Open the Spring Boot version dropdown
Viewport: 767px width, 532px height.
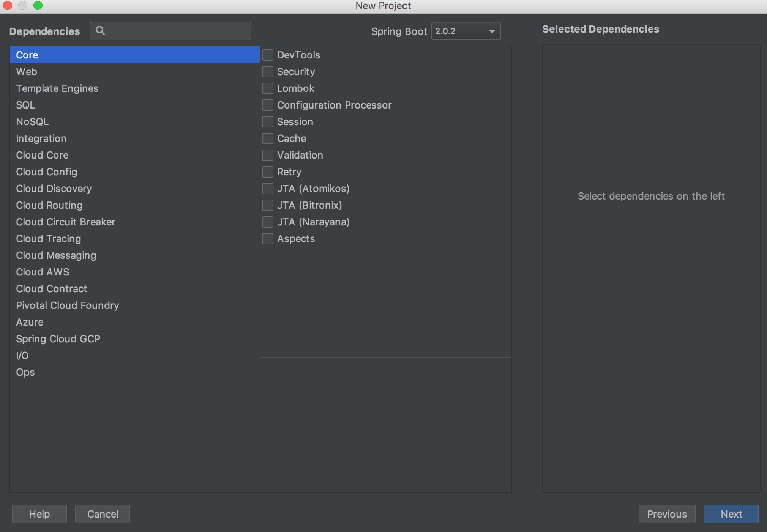(466, 31)
